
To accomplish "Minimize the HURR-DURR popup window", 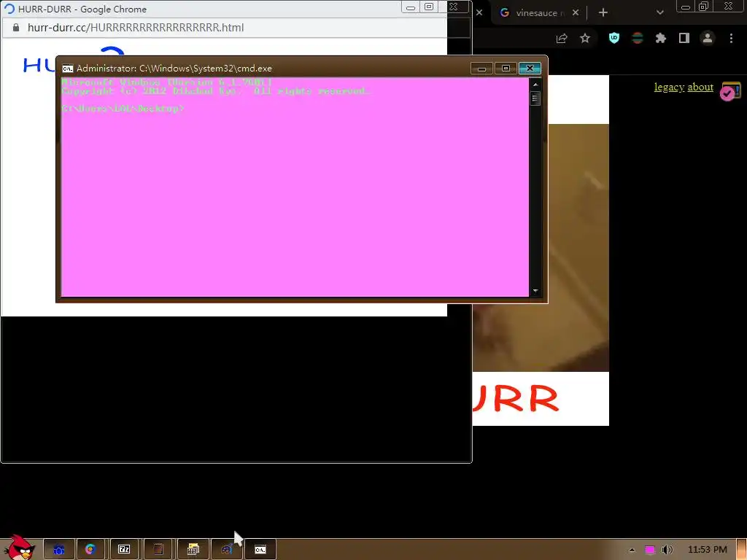I will [410, 7].
